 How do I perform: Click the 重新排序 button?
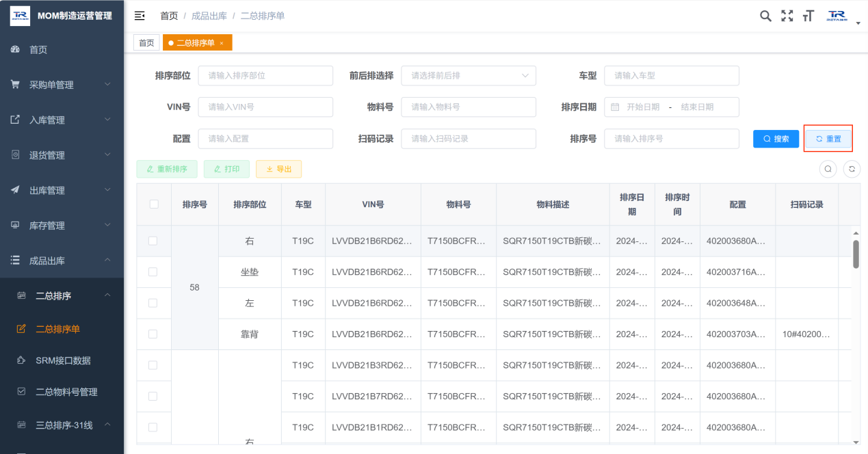(167, 169)
